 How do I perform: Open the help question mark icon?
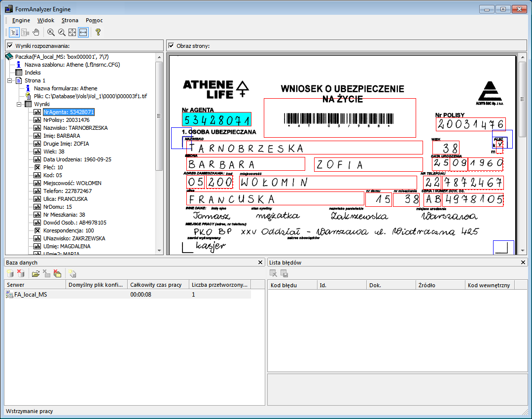coord(98,32)
